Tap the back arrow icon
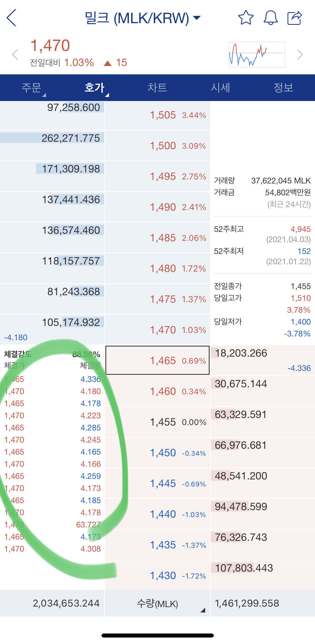315x644 pixels. point(12,18)
